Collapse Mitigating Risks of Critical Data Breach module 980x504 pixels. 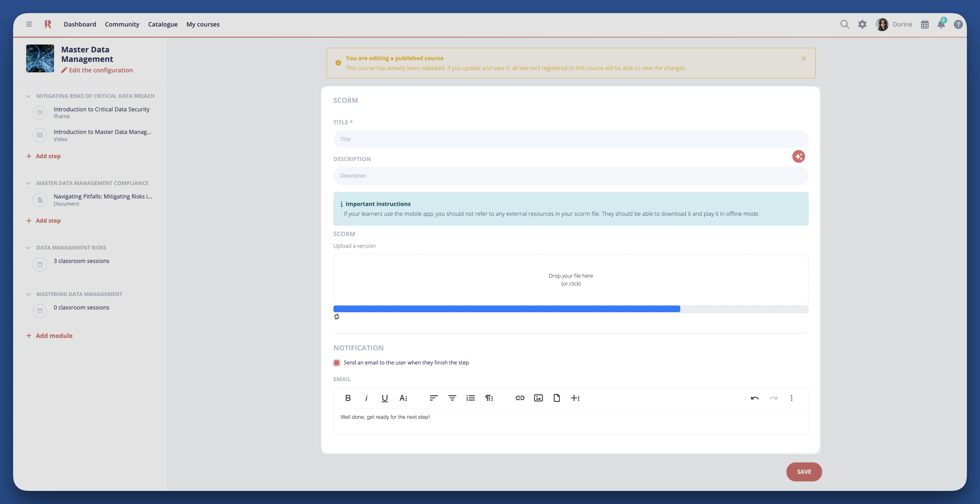pyautogui.click(x=28, y=96)
